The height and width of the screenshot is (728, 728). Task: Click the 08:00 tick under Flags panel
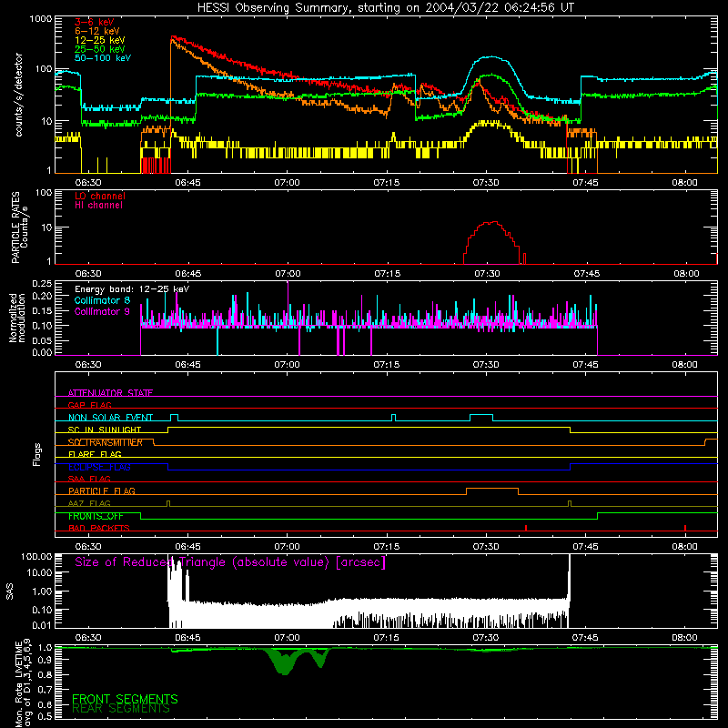[x=684, y=547]
